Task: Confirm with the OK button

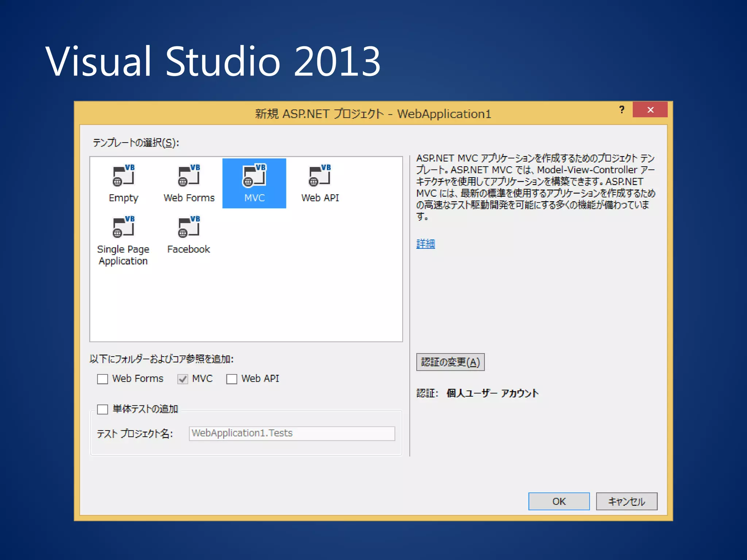Action: point(559,501)
